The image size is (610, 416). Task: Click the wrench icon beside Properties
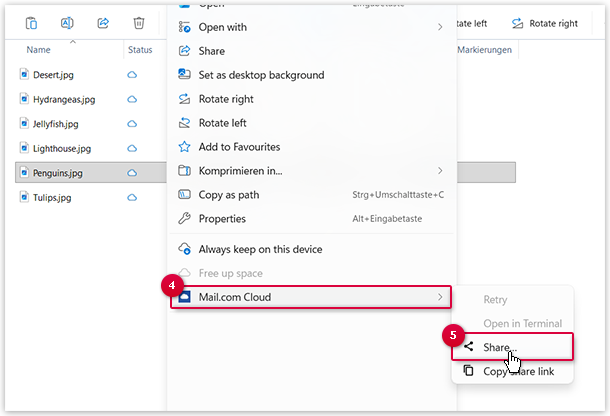[x=184, y=218]
